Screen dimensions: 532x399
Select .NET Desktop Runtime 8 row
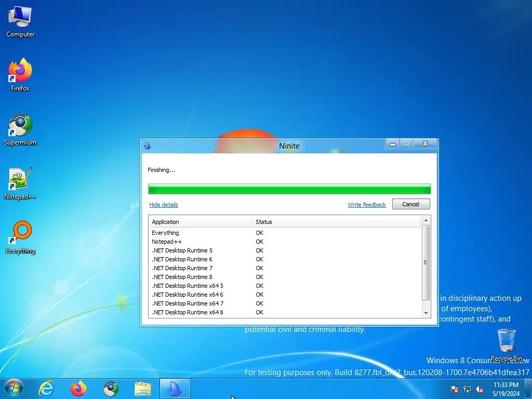tap(285, 277)
